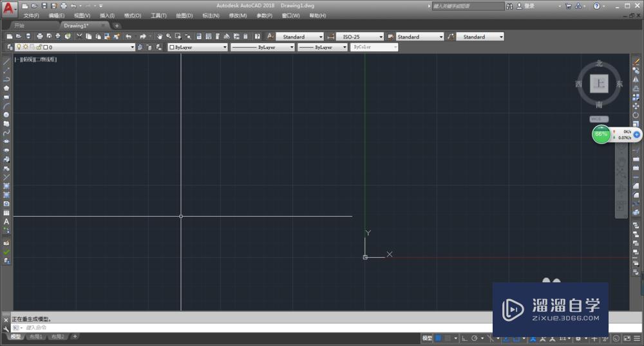Click Save in the quick access toolbar
Viewport: 644px width, 346px height.
tap(44, 6)
